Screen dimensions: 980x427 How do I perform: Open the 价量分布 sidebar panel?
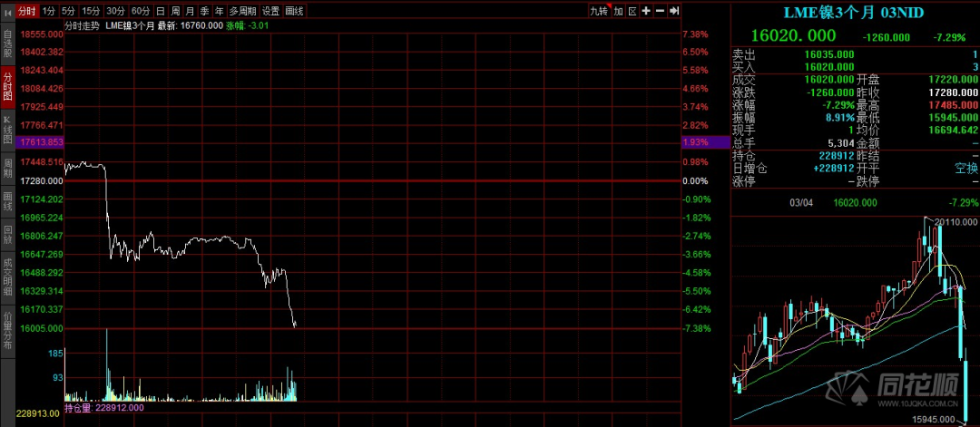point(7,329)
